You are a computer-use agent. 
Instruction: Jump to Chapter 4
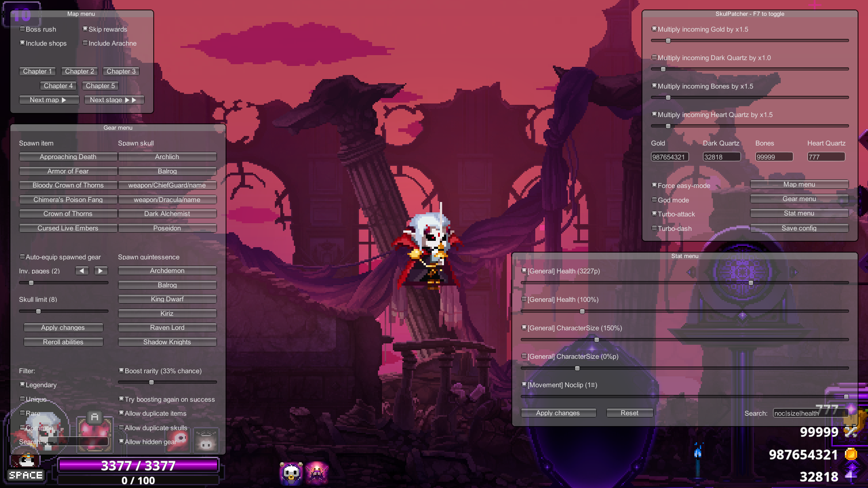pyautogui.click(x=58, y=86)
